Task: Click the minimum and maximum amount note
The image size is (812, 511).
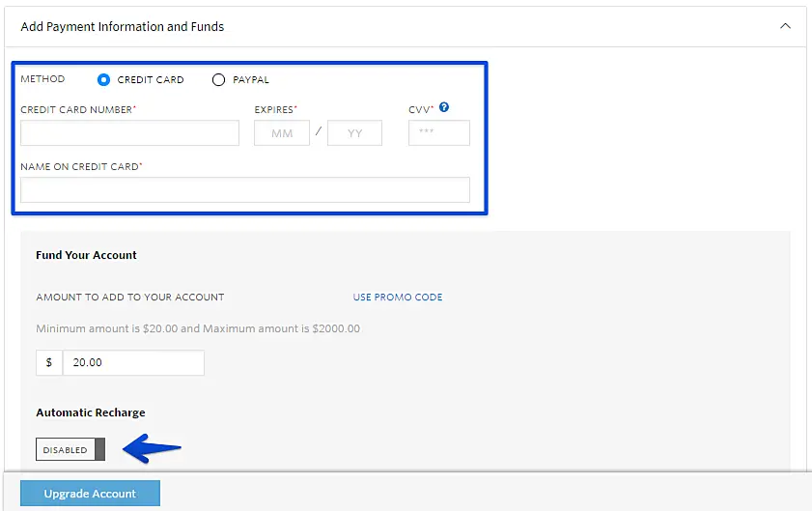Action: (198, 328)
